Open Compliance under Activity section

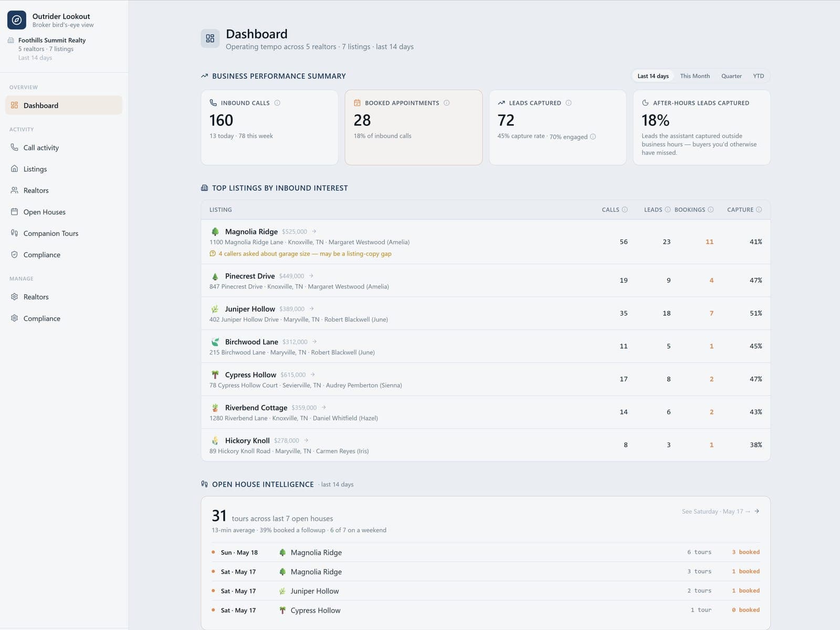pyautogui.click(x=64, y=255)
